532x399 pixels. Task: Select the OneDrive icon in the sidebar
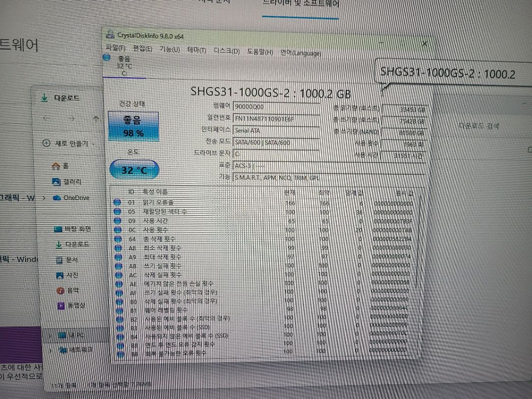57,197
